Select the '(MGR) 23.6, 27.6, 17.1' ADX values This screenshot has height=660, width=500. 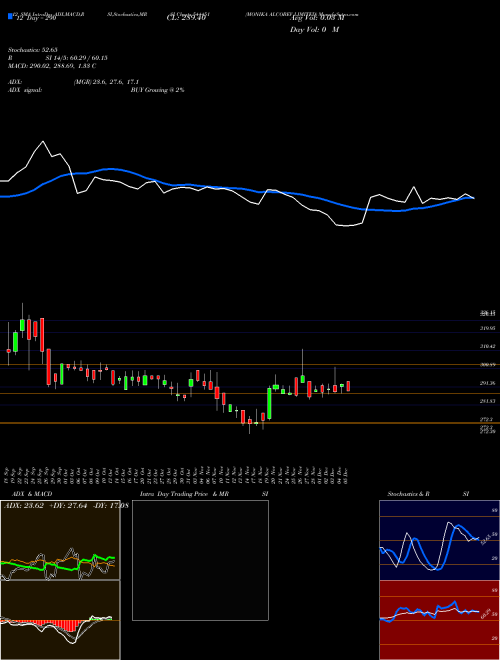click(106, 82)
